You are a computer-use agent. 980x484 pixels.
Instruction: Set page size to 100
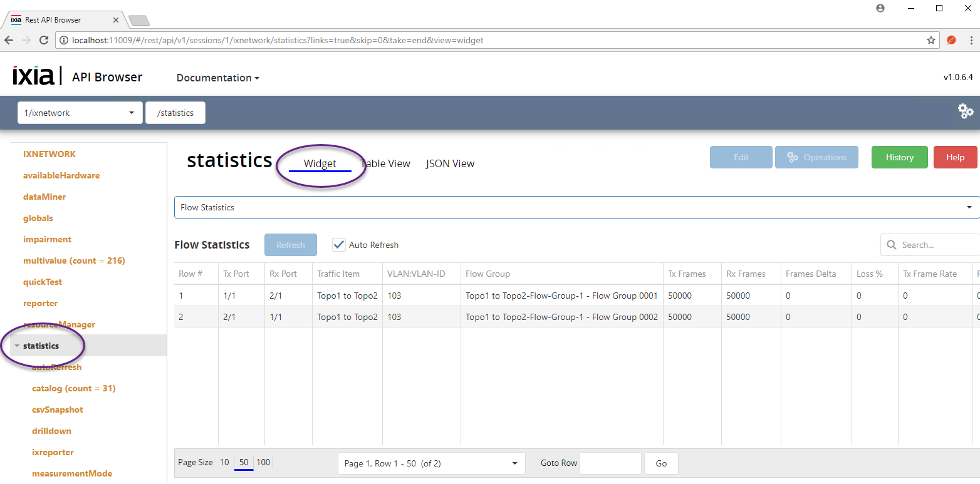pos(263,463)
